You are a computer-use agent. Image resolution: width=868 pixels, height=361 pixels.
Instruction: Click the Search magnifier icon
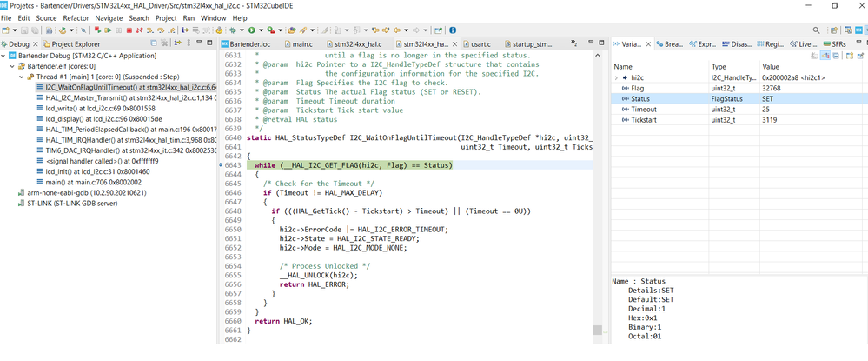coord(817,30)
